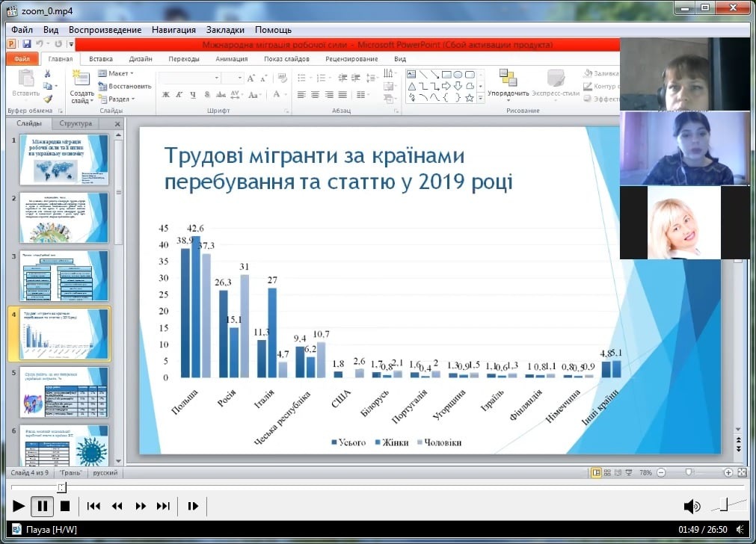Click the video seek bar handle
Viewport: 756px width, 544px height.
62,487
